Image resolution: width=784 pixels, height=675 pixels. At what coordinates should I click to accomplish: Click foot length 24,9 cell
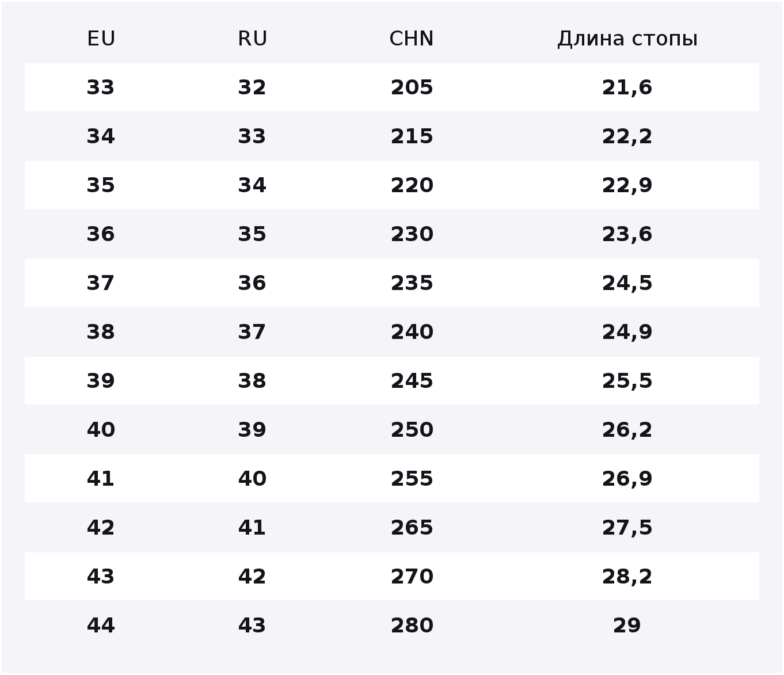(x=627, y=332)
